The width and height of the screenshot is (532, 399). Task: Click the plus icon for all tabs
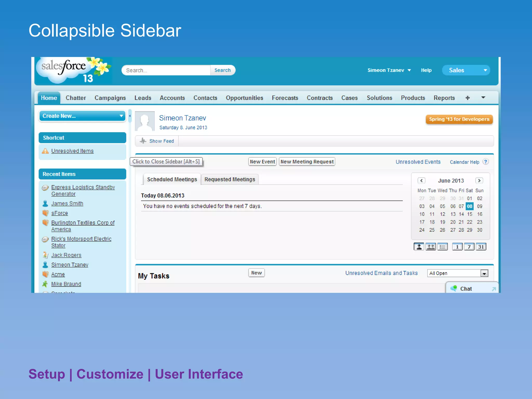point(468,98)
